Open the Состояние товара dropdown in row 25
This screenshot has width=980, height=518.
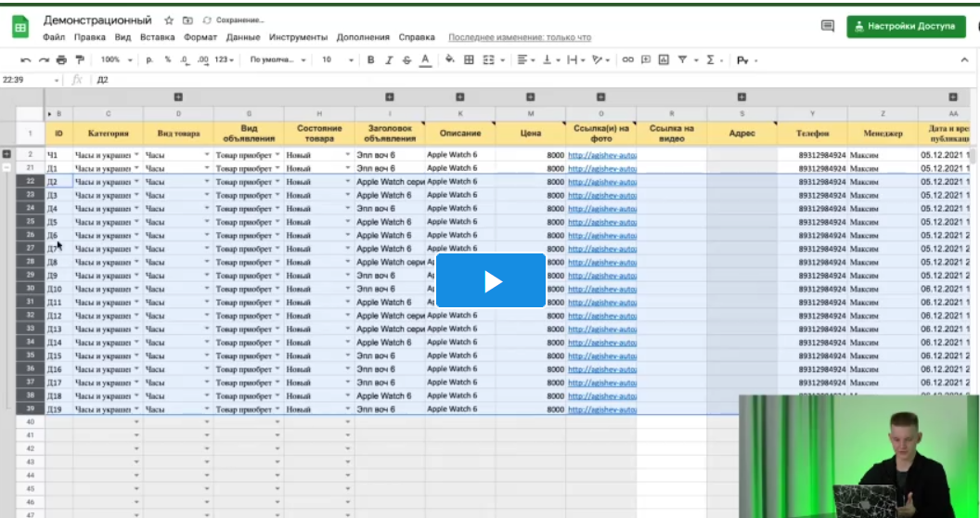[347, 222]
